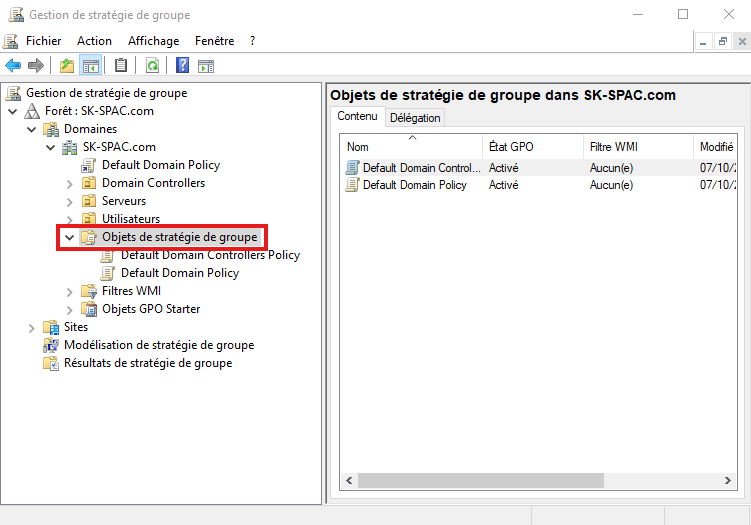The width and height of the screenshot is (751, 525).
Task: Select Default Domain Controllers Policy in tree
Action: click(x=209, y=255)
